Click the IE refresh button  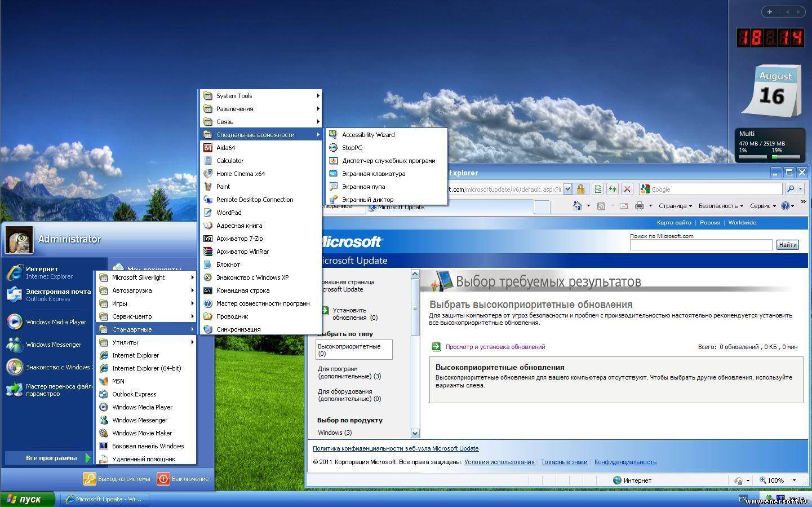[x=612, y=189]
